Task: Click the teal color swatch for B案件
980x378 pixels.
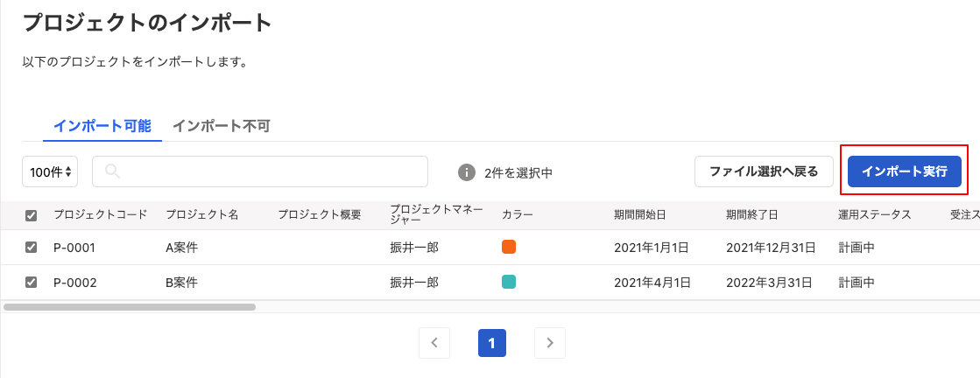Action: pos(509,283)
